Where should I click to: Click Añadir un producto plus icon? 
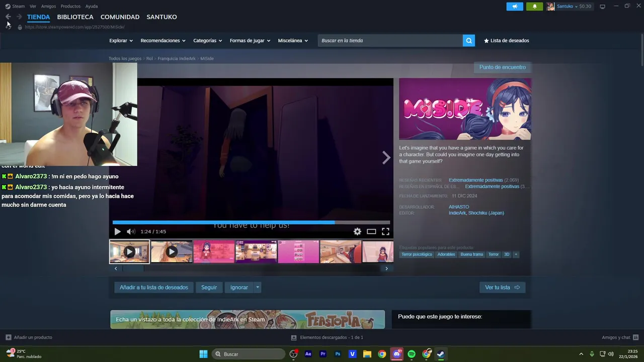click(x=8, y=337)
